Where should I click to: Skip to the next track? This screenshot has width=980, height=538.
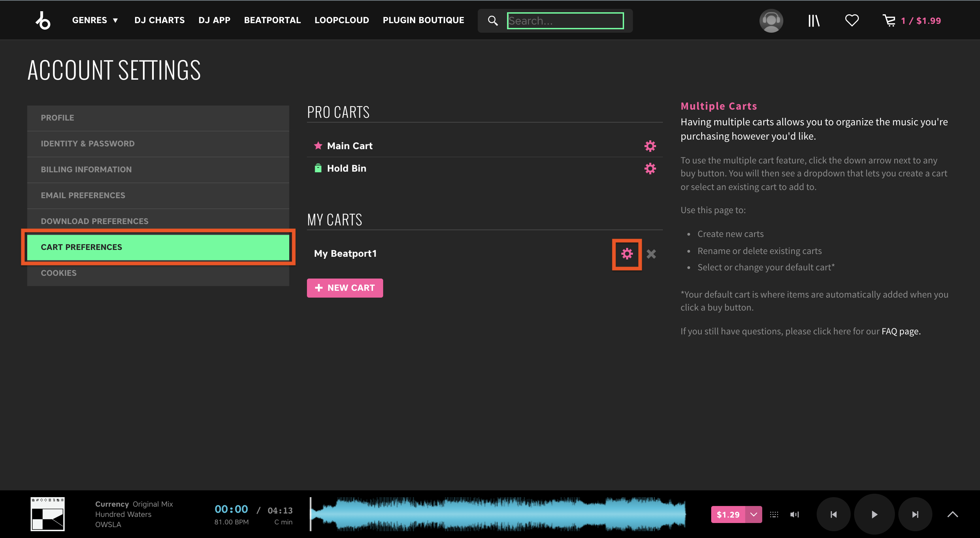point(915,515)
